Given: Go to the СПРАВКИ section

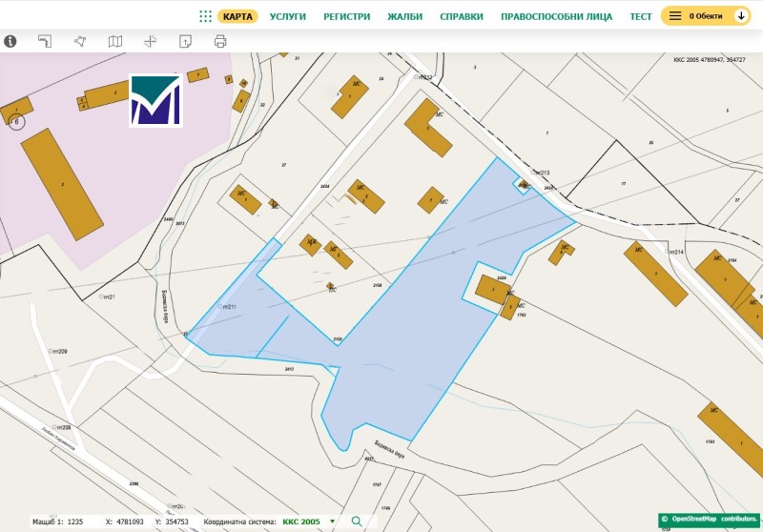Looking at the screenshot, I should point(461,16).
